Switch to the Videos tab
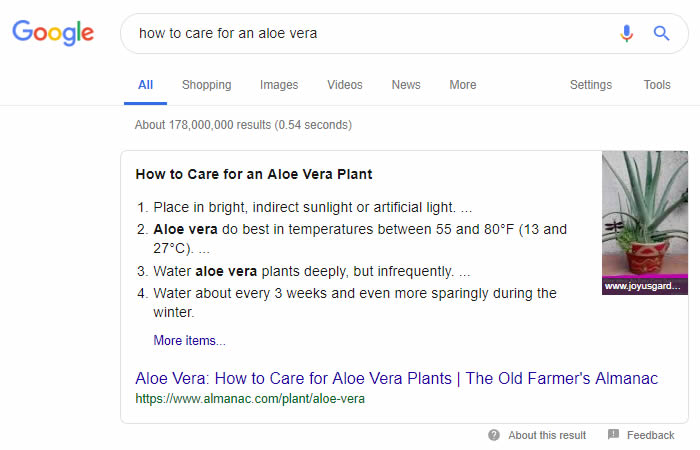 coord(345,85)
